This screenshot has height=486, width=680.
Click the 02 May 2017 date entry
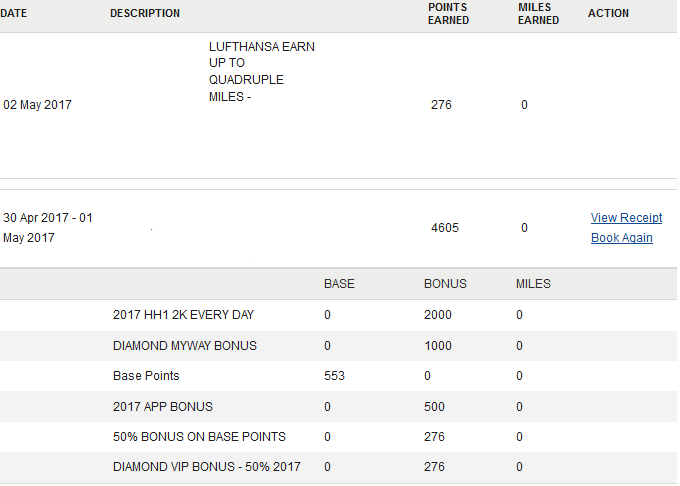(37, 104)
